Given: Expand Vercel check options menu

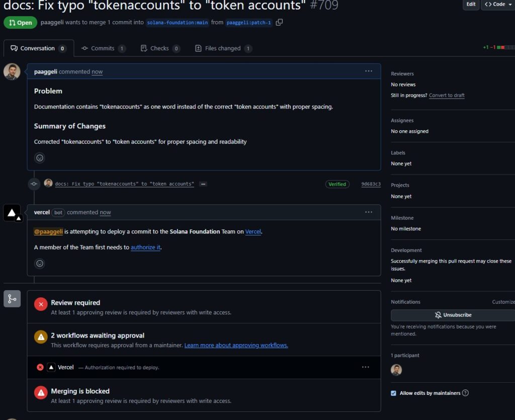Looking at the screenshot, I should click(x=366, y=367).
